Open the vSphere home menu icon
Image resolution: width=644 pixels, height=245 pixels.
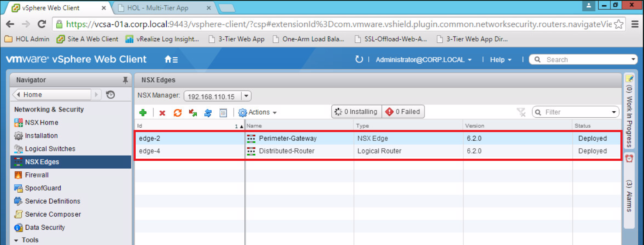[x=171, y=60]
